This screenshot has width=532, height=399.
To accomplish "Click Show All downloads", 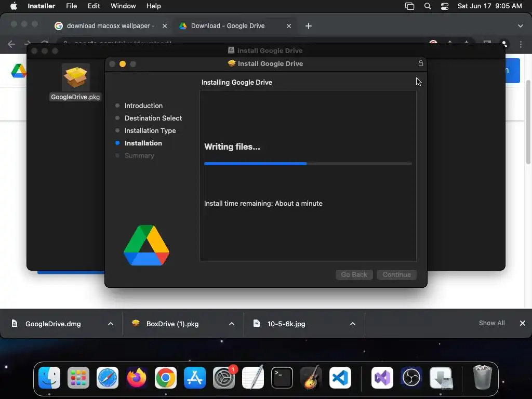I will click(x=491, y=323).
